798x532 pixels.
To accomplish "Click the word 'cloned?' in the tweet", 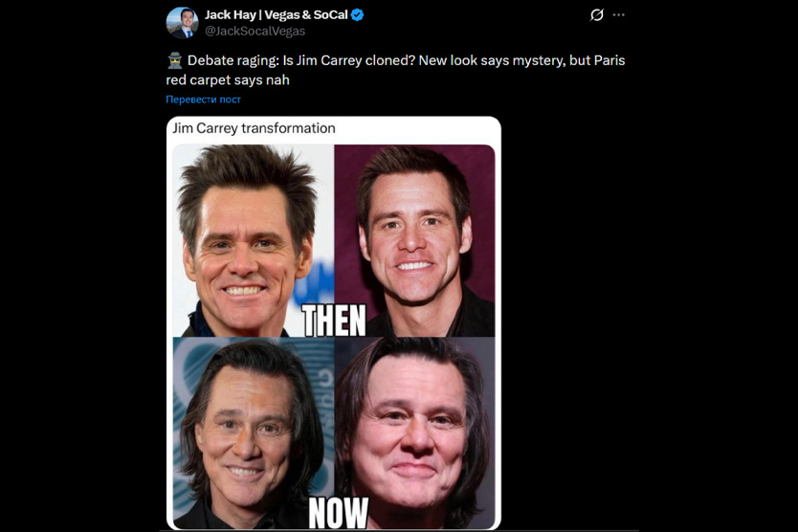I will (380, 60).
